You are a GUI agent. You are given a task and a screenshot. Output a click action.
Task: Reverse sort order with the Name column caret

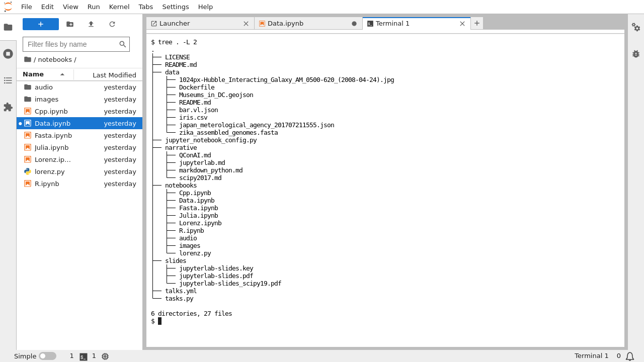[x=62, y=74]
